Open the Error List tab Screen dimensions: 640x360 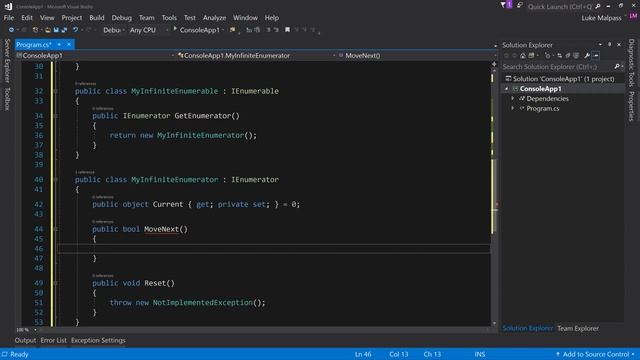(53, 340)
